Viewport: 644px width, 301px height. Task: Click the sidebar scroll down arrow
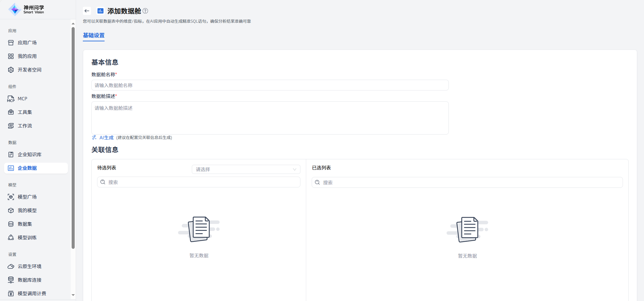[73, 295]
